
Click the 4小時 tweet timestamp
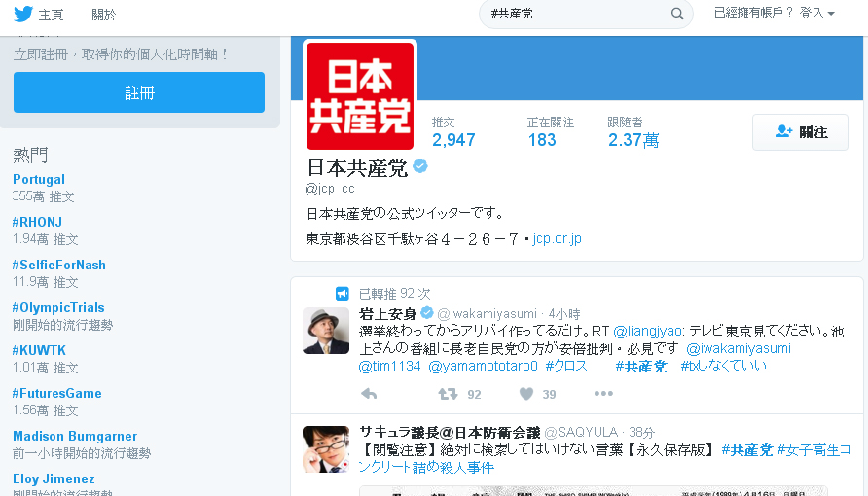coord(564,314)
